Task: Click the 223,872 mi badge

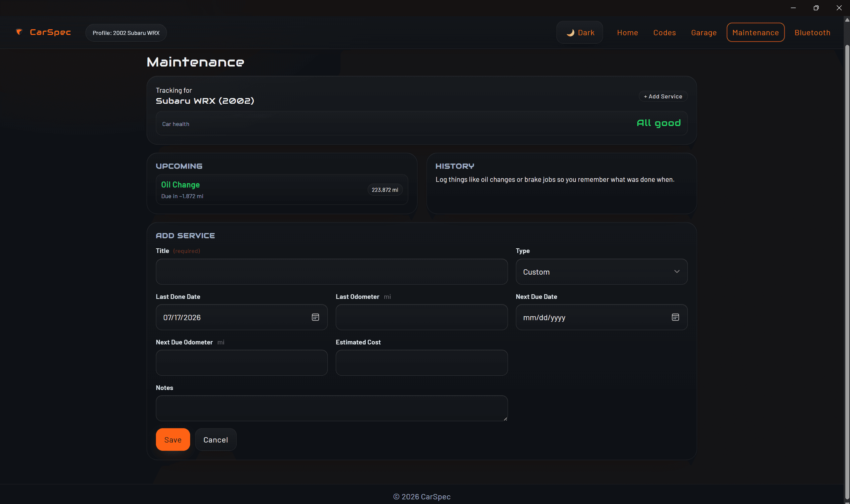Action: click(385, 190)
